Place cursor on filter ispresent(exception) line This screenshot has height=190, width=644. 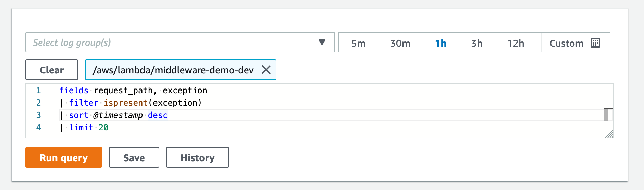pos(131,103)
